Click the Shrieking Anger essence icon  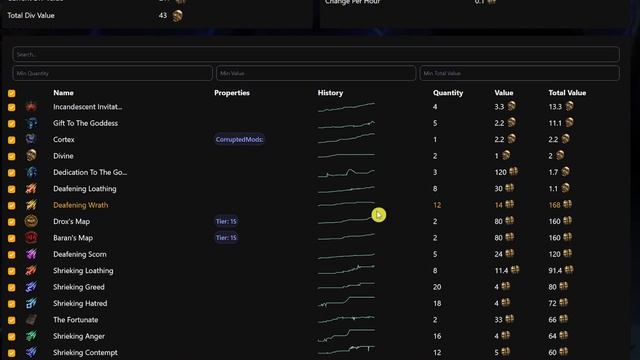click(31, 336)
